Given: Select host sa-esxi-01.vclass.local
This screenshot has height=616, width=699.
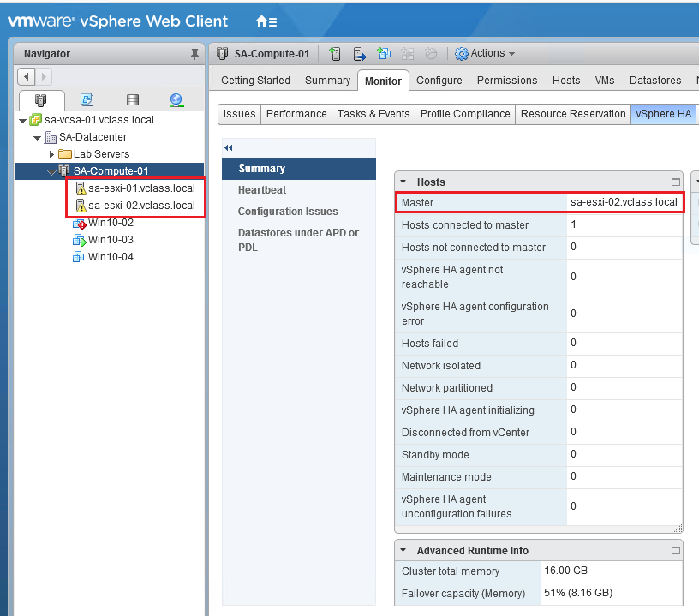Looking at the screenshot, I should click(x=141, y=188).
